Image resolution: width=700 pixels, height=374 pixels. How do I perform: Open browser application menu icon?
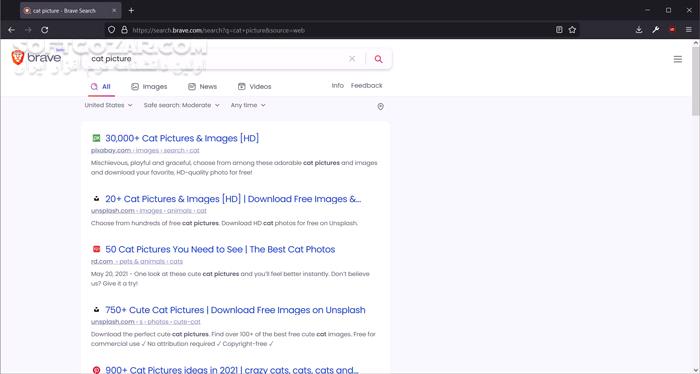tap(689, 30)
